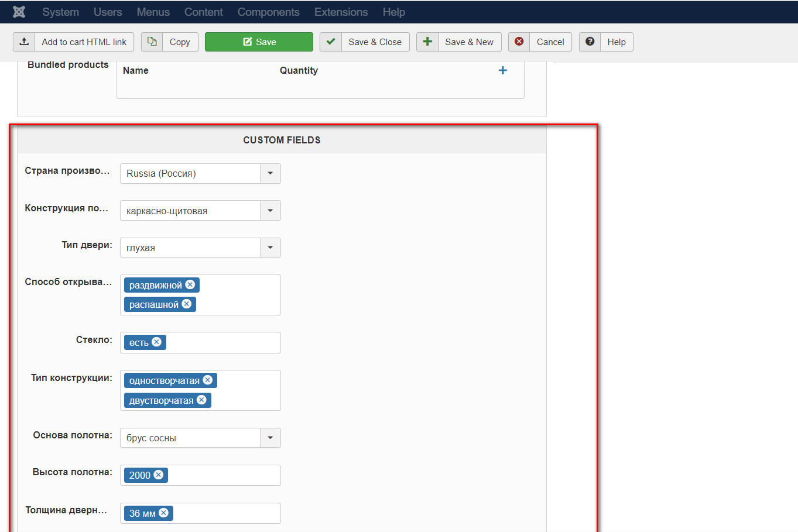Click the green checkmark icon of Save & Close

tap(331, 42)
